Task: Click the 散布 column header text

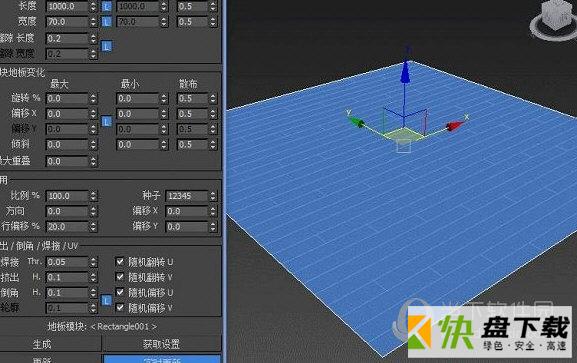Action: pyautogui.click(x=188, y=84)
